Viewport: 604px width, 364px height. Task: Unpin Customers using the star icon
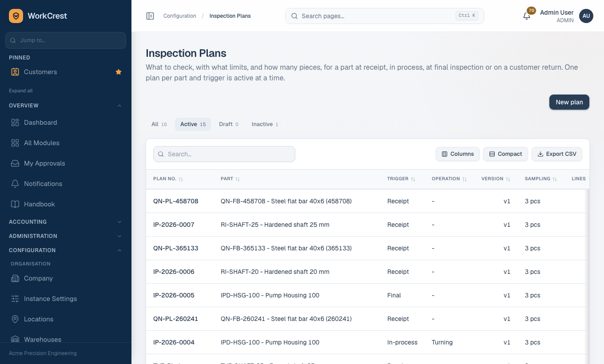119,72
